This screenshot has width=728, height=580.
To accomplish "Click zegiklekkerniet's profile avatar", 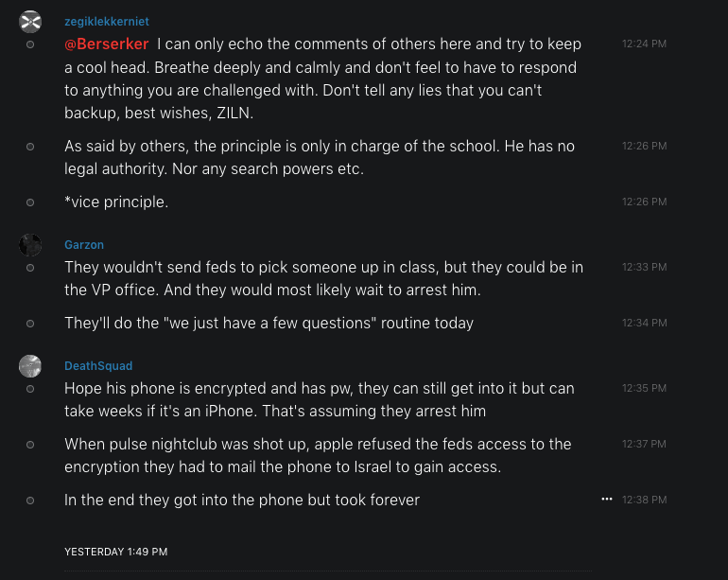I will (30, 22).
